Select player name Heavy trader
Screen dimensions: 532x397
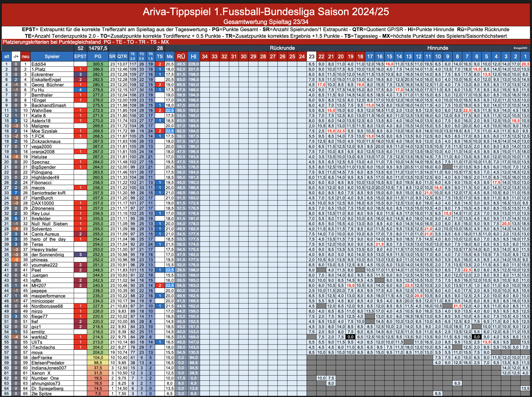(44, 249)
